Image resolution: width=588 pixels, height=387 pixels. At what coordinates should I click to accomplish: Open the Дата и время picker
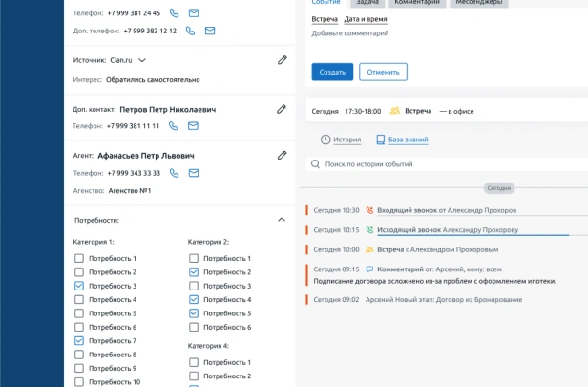tap(365, 19)
